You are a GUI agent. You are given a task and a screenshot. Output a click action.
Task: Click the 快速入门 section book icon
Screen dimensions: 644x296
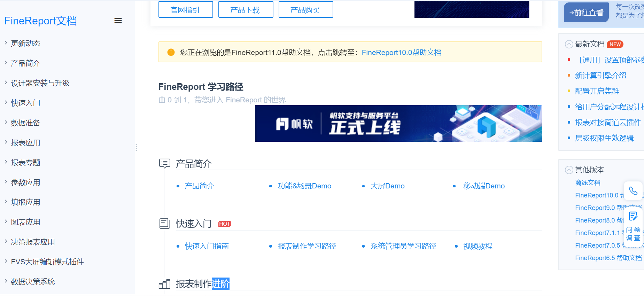[164, 224]
